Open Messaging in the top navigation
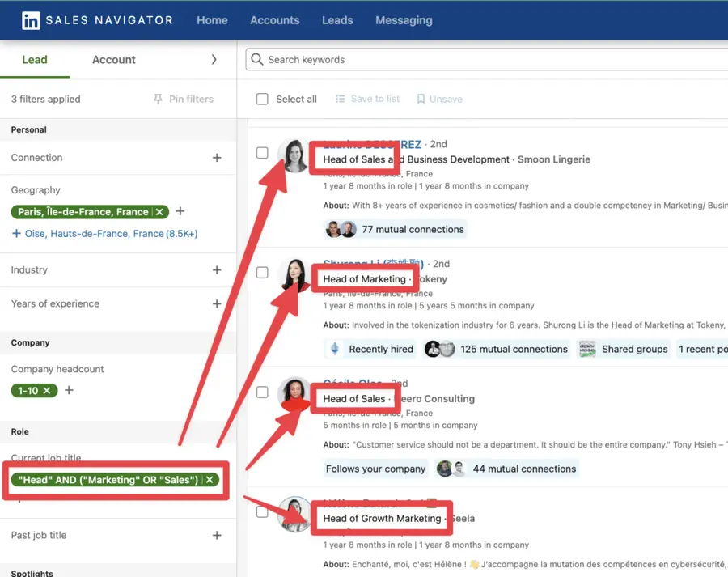Viewport: 728px width, 577px height. (x=404, y=20)
